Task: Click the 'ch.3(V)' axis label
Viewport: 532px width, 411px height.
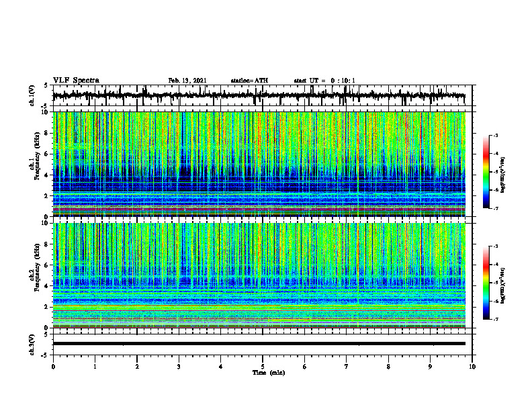Action: [32, 345]
